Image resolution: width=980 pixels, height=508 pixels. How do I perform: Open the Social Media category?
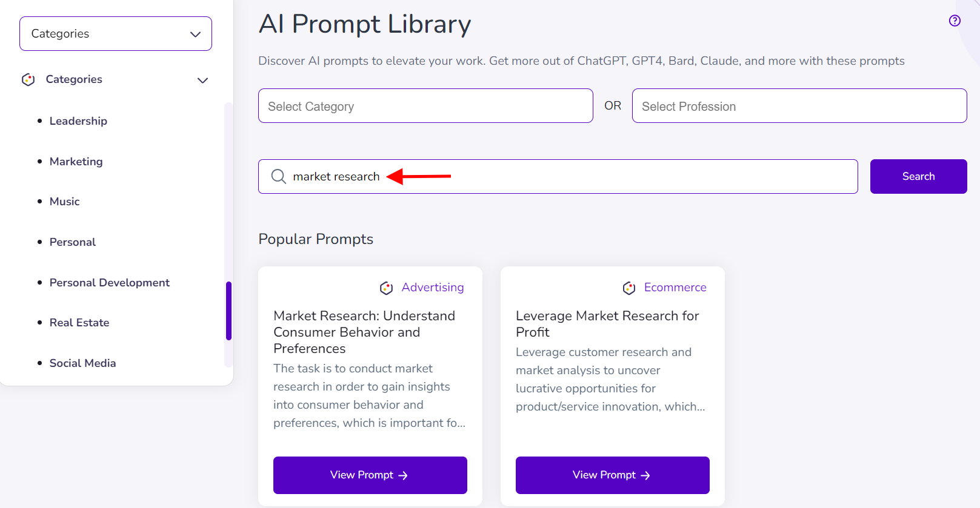pos(83,363)
